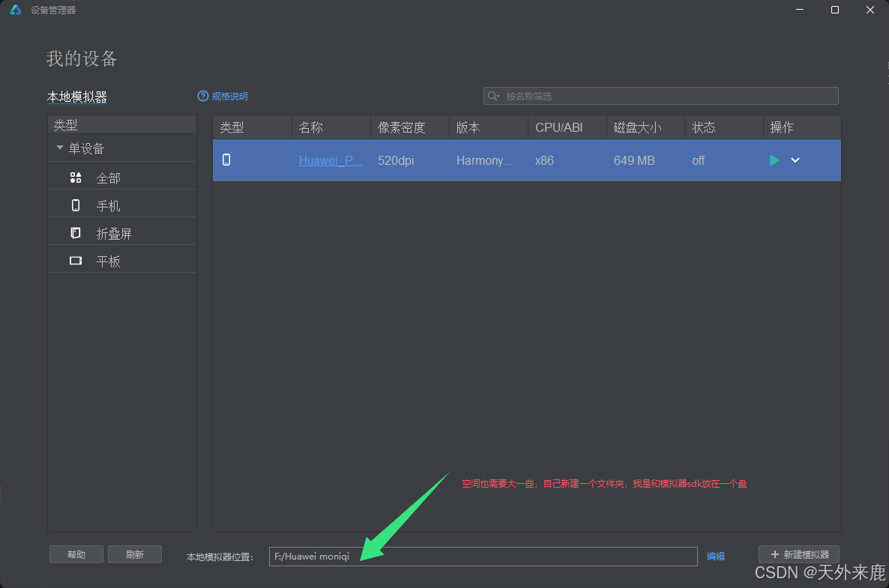Select the 平板 category
Image resolution: width=889 pixels, height=588 pixels.
click(122, 261)
